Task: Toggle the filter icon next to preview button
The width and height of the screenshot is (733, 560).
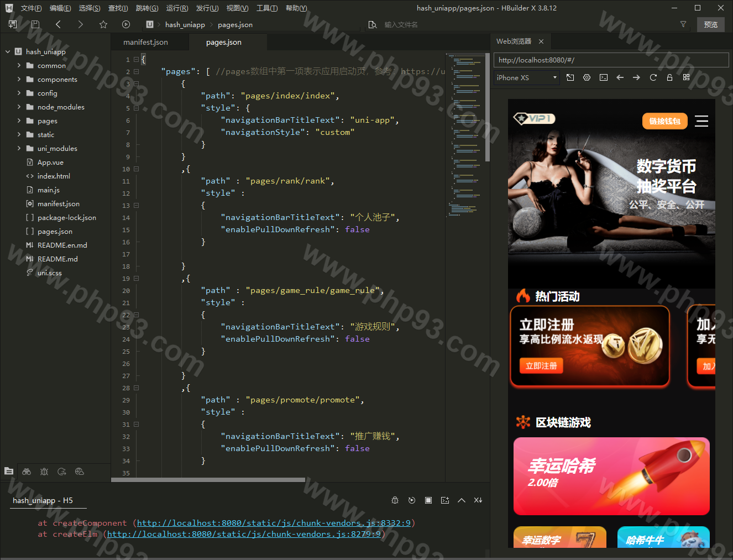Action: click(x=683, y=24)
